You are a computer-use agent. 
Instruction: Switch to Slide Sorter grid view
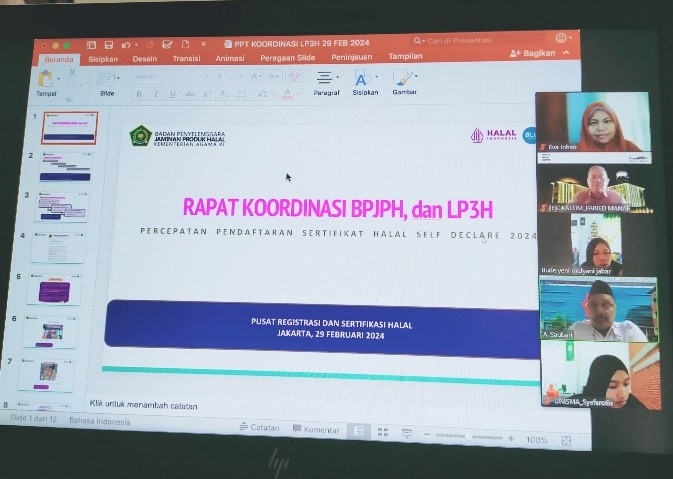[x=383, y=432]
